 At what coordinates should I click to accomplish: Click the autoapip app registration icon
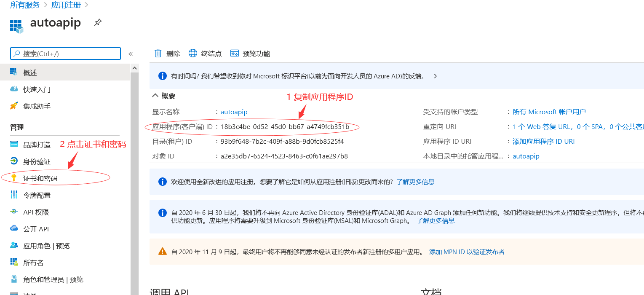tap(16, 26)
